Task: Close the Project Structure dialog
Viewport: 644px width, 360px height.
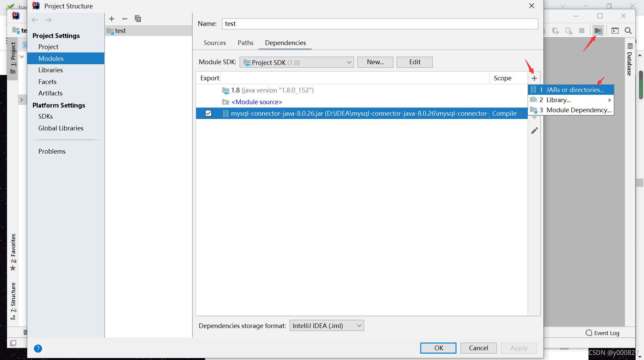Action: 532,6
